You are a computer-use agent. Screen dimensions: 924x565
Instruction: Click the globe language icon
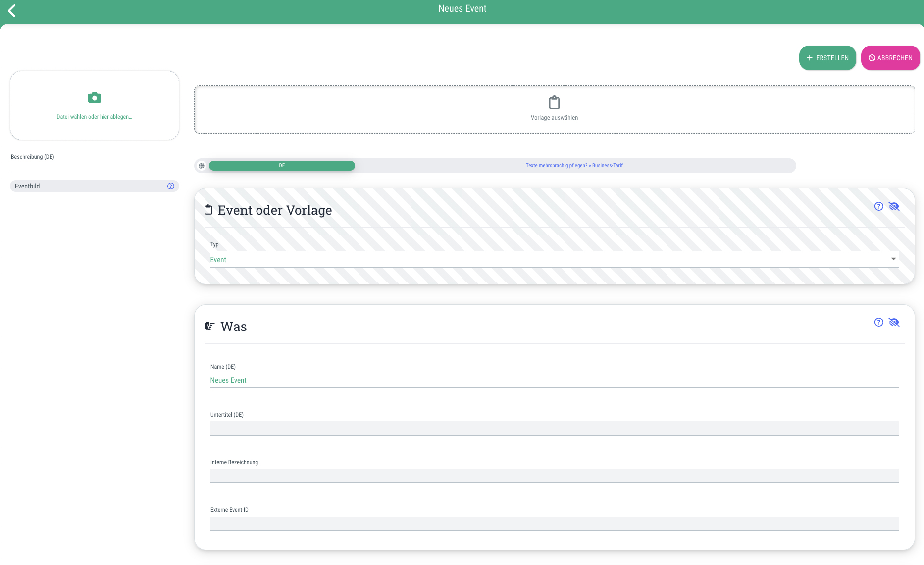pos(202,166)
